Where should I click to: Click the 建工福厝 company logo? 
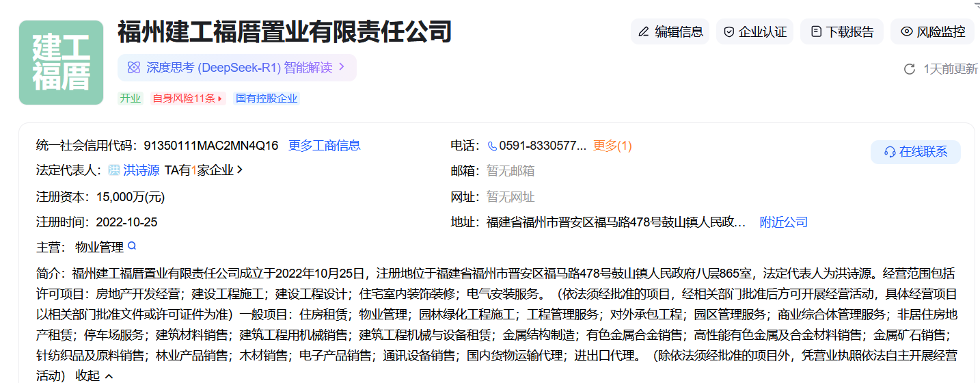(61, 63)
